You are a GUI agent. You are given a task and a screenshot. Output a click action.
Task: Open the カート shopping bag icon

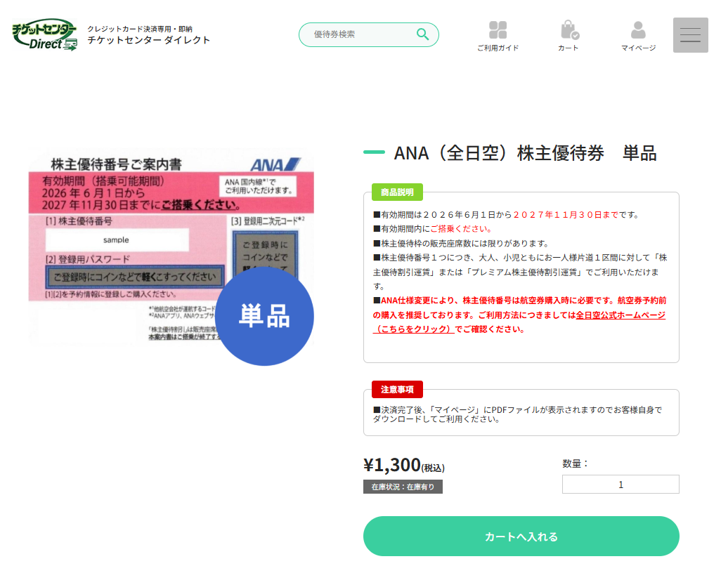coord(569,30)
